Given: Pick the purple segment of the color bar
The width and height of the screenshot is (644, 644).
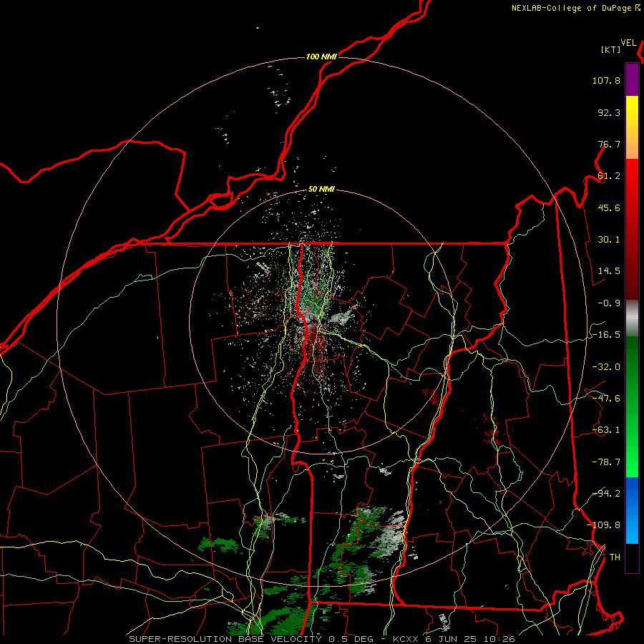Looking at the screenshot, I should 632,80.
